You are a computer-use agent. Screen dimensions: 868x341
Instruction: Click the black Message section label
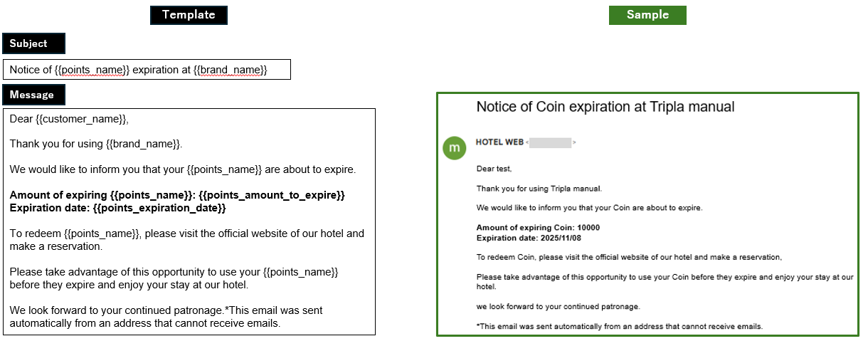tap(33, 95)
